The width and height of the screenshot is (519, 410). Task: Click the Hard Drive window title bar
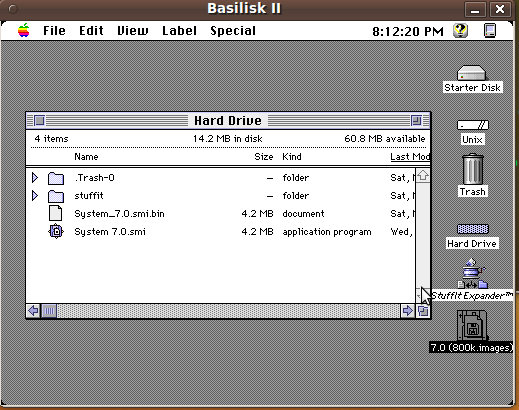pyautogui.click(x=228, y=120)
